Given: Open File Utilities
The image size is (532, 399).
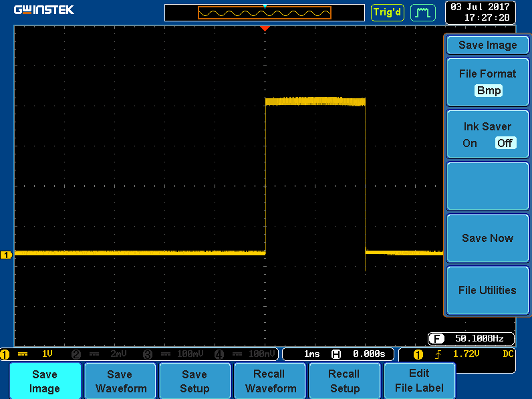Looking at the screenshot, I should 487,291.
